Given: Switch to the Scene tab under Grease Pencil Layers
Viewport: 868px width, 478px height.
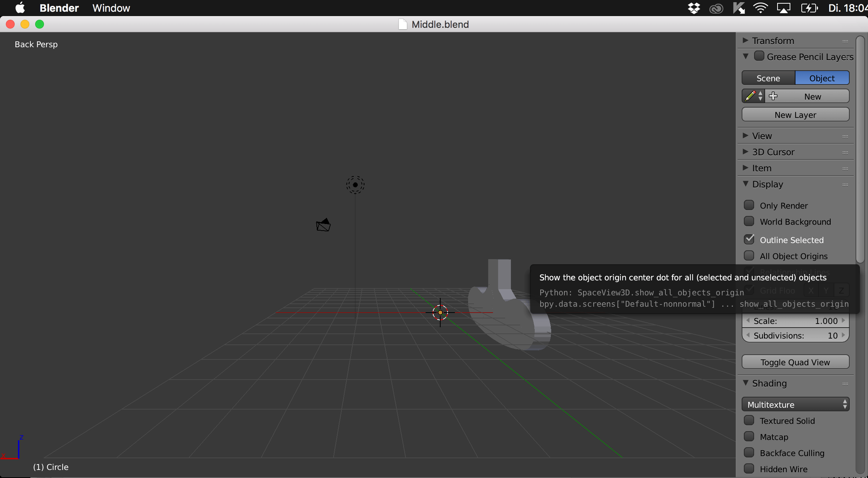Looking at the screenshot, I should pyautogui.click(x=768, y=78).
